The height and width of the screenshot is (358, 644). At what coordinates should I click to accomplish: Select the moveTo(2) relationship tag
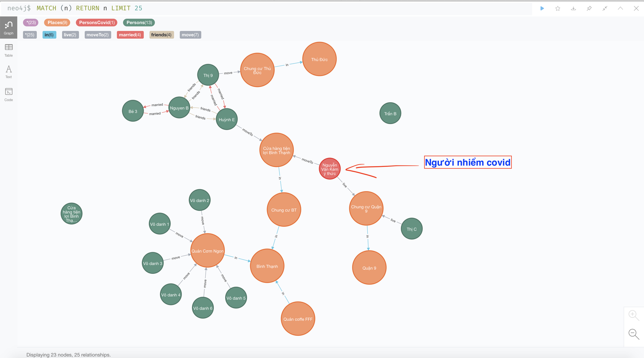pyautogui.click(x=98, y=35)
